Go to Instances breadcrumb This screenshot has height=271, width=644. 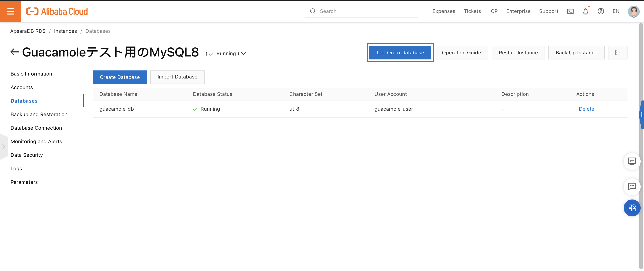tap(66, 31)
